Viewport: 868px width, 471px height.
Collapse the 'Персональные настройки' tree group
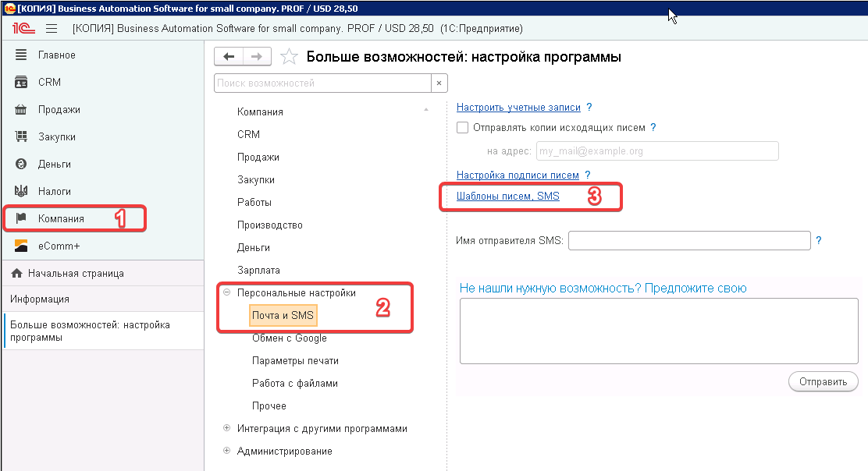pos(227,293)
